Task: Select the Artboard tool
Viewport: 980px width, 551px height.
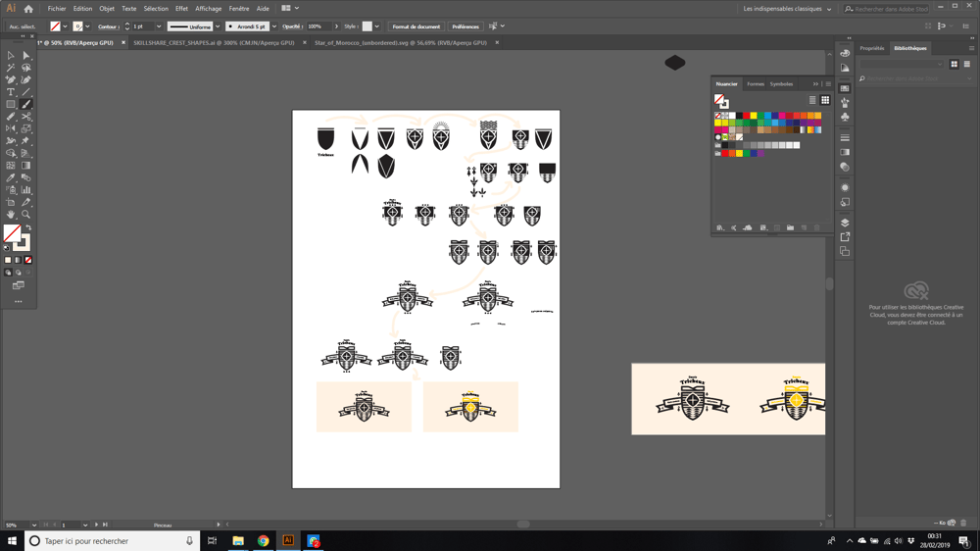Action: point(11,202)
